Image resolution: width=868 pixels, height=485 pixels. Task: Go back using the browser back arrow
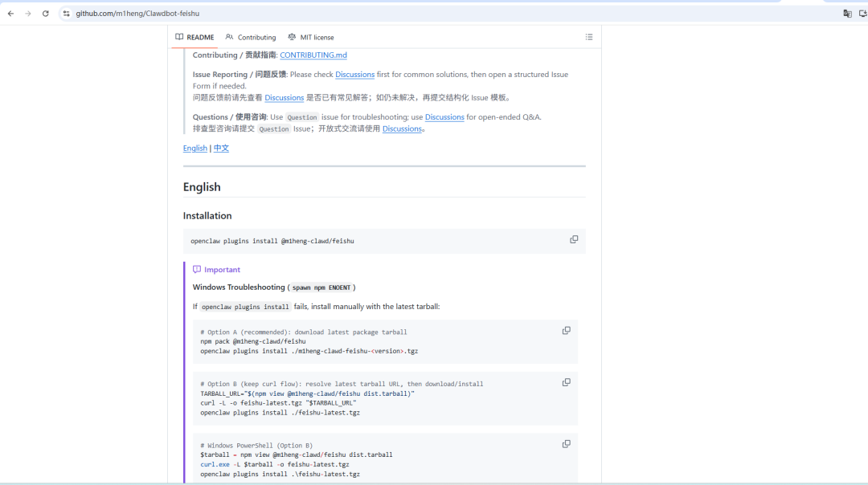pyautogui.click(x=10, y=14)
